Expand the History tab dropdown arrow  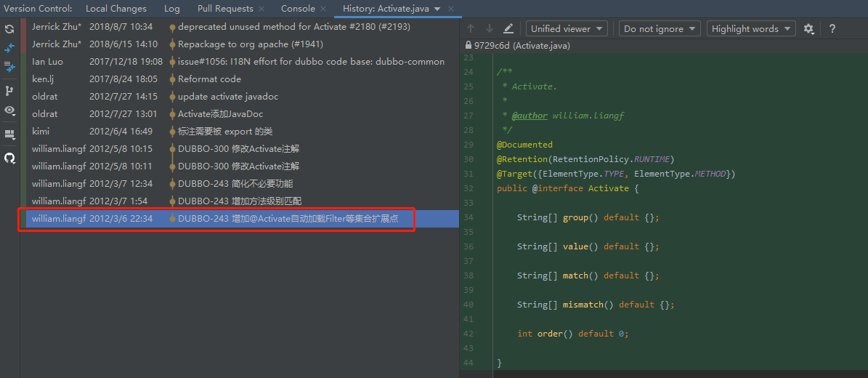point(438,9)
